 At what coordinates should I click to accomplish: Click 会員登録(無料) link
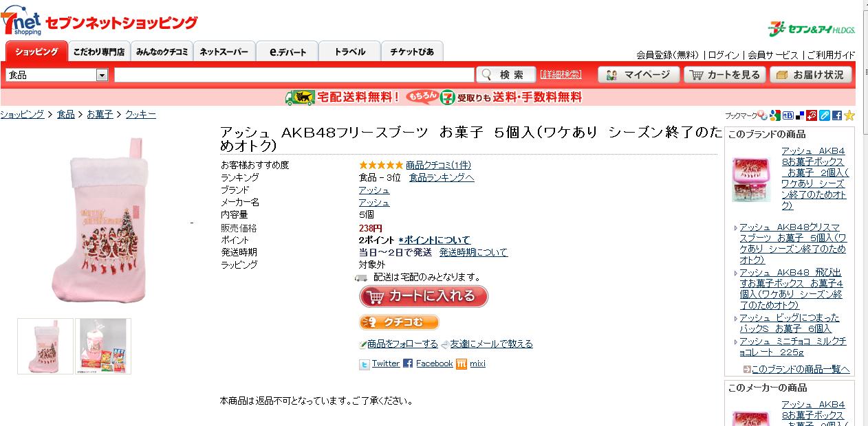click(x=667, y=55)
